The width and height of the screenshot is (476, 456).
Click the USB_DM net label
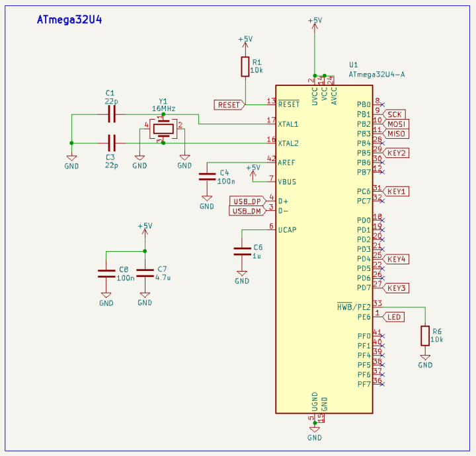(x=245, y=211)
